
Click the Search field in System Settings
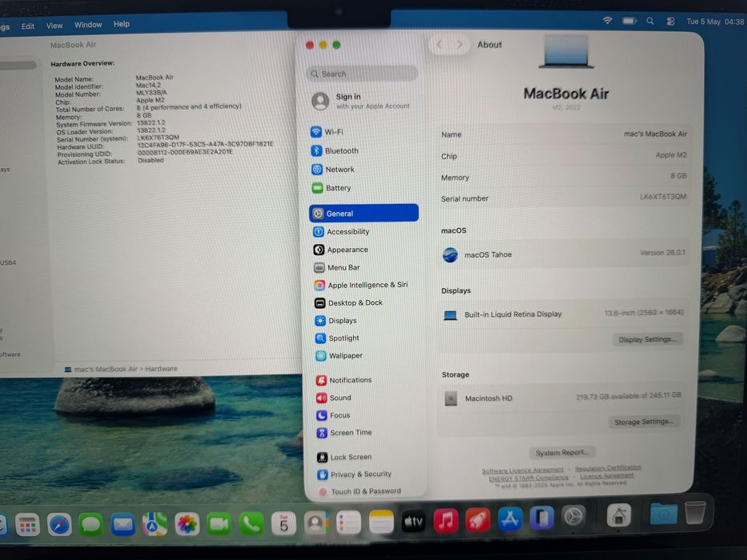pos(362,74)
